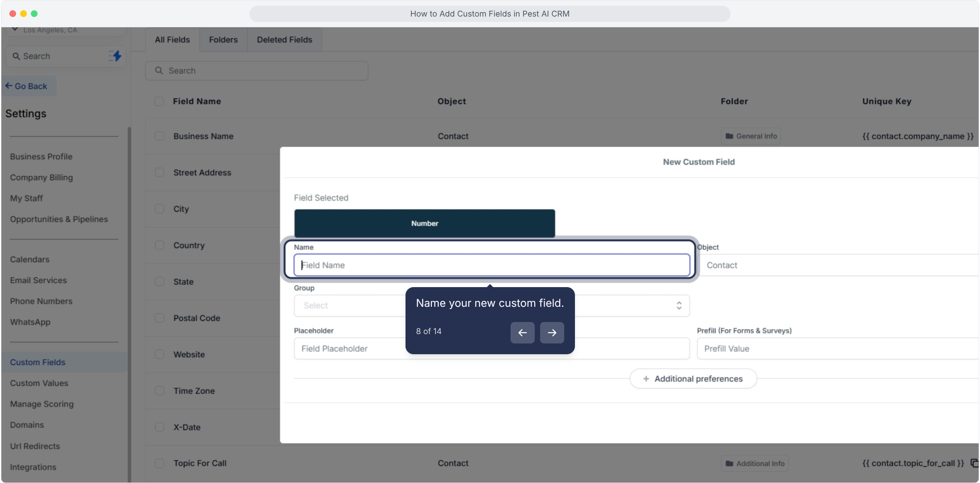Open Company Billing settings

click(x=42, y=178)
